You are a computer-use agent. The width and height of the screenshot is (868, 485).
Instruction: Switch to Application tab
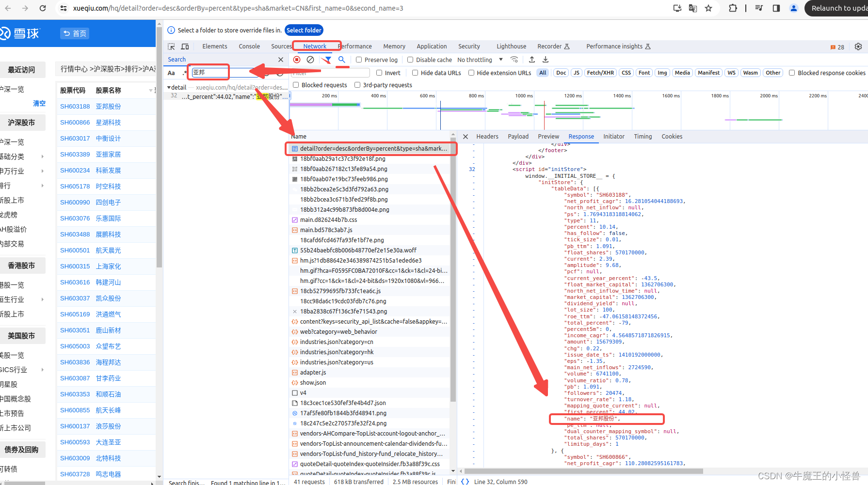click(x=432, y=47)
